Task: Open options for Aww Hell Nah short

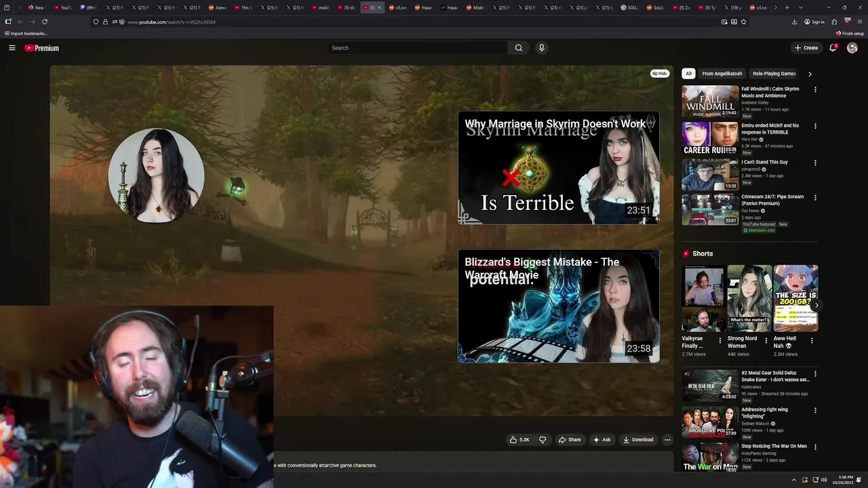Action: click(812, 341)
